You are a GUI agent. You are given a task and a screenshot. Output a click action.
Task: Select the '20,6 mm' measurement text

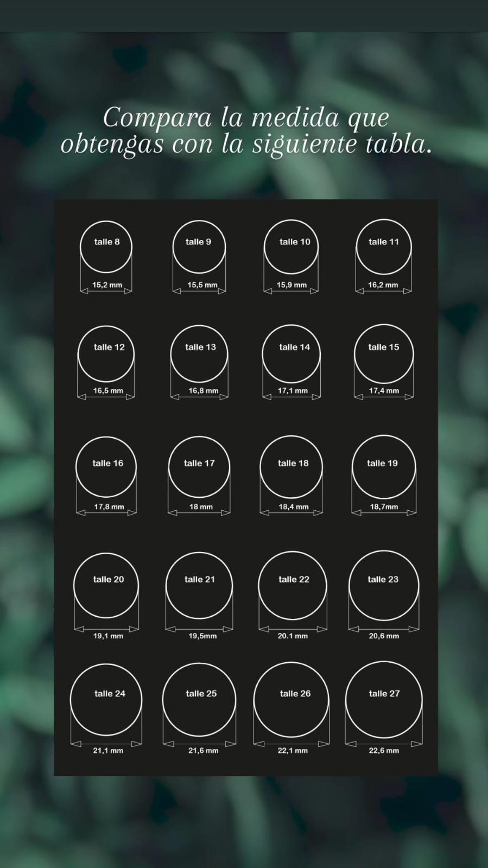(384, 636)
